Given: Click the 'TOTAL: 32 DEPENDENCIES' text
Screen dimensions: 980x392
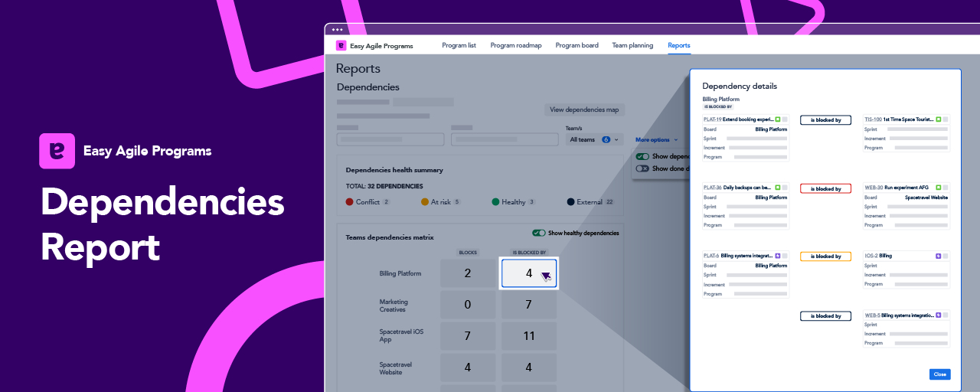Looking at the screenshot, I should click(x=384, y=186).
